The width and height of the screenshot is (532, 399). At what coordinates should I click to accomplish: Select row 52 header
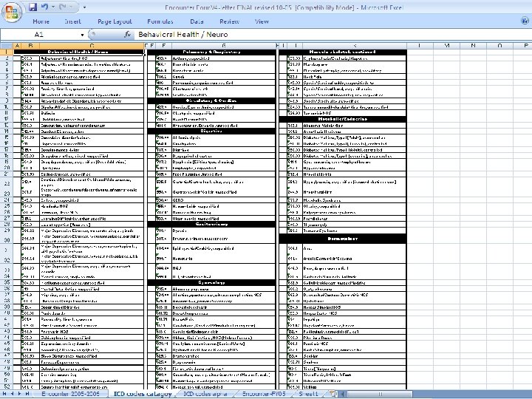tap(7, 386)
